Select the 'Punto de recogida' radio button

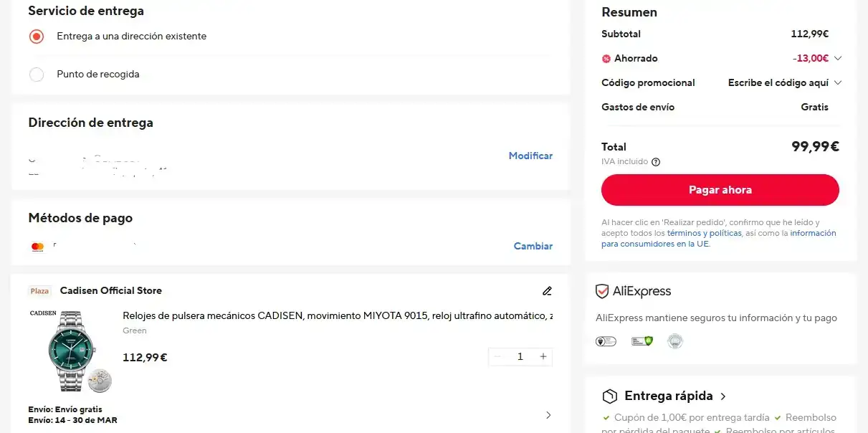[37, 75]
